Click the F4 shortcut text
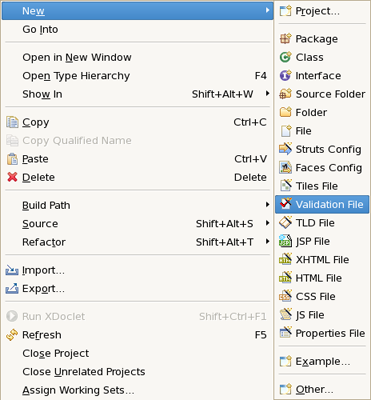 (x=261, y=76)
